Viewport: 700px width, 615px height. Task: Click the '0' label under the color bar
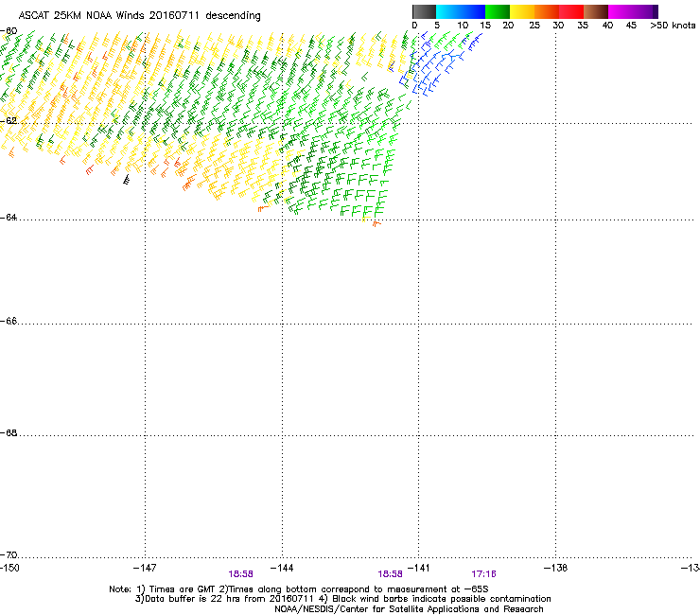[414, 26]
